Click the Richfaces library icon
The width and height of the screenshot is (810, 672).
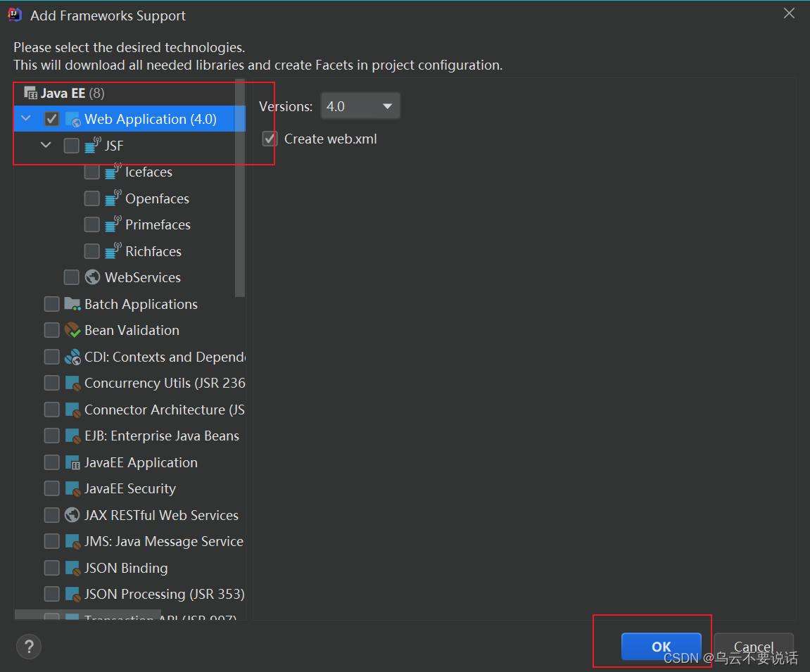pyautogui.click(x=113, y=251)
